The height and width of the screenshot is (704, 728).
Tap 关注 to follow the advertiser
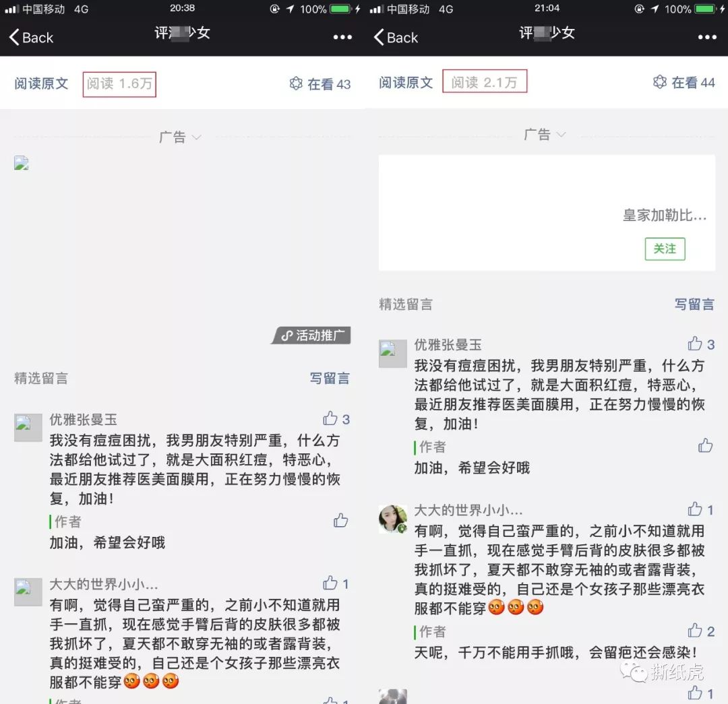pyautogui.click(x=665, y=249)
